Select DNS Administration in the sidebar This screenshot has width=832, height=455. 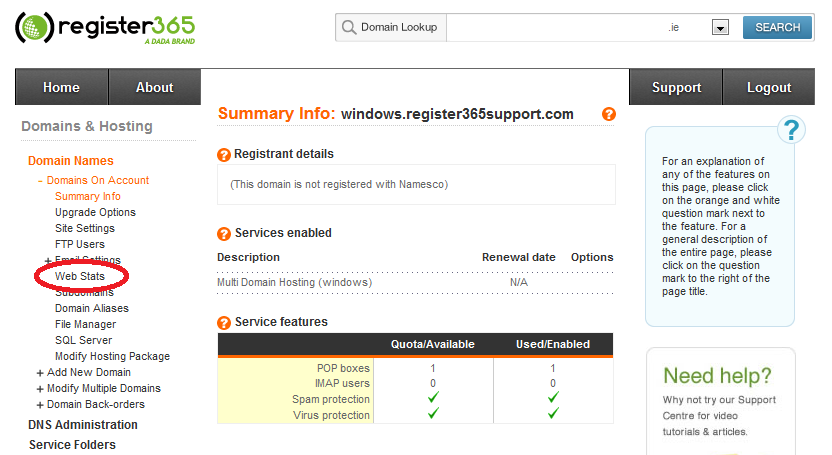point(83,425)
